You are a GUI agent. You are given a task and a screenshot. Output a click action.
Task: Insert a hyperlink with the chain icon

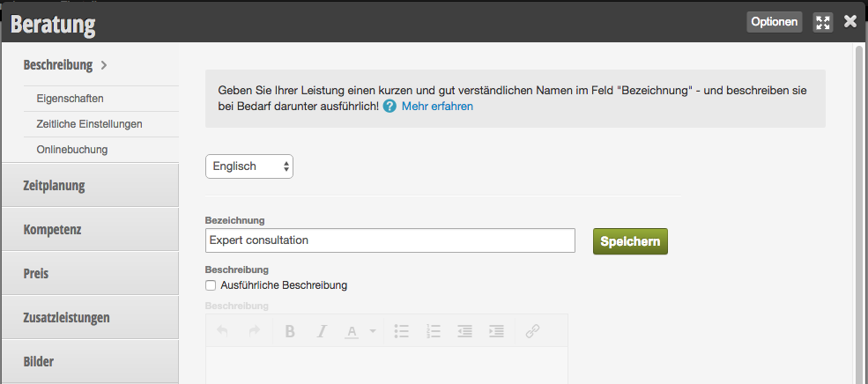pyautogui.click(x=532, y=331)
